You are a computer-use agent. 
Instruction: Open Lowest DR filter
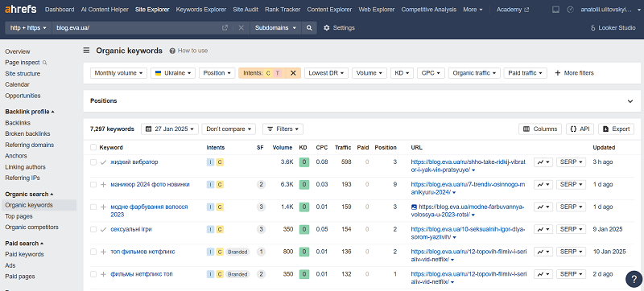(326, 73)
